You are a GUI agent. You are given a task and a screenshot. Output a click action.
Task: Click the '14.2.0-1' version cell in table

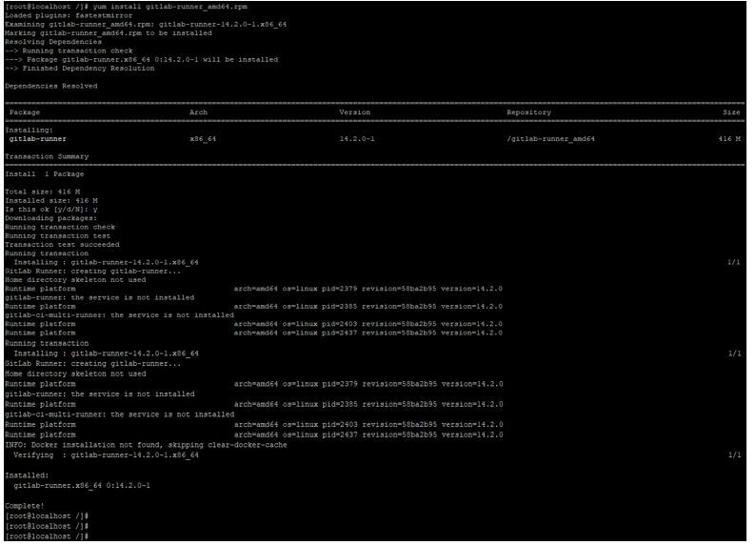coord(357,139)
